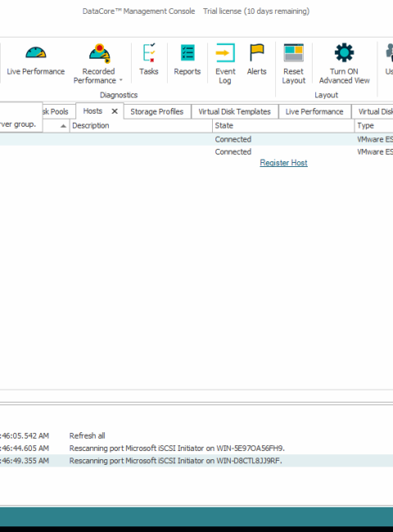393x532 pixels.
Task: Select the Disk Pools tab
Action: coord(59,111)
